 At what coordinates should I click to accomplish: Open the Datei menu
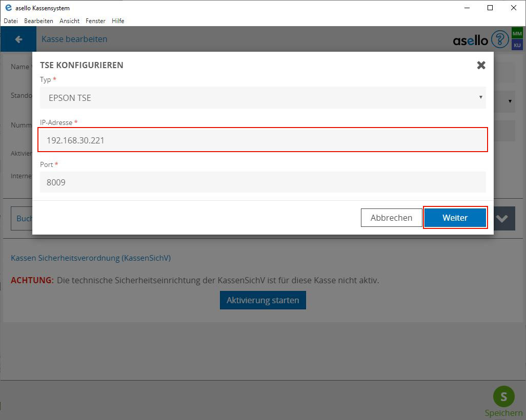(x=11, y=21)
